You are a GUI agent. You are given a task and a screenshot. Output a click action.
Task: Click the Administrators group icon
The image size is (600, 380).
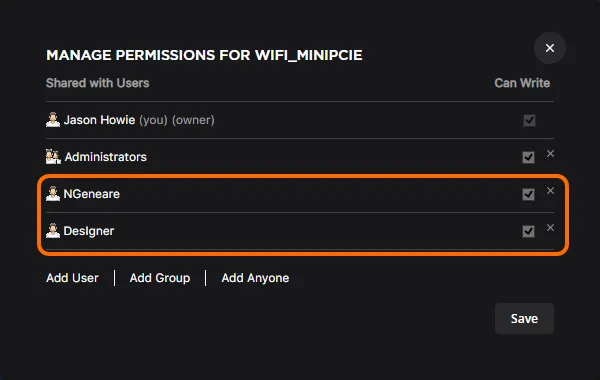pos(53,157)
